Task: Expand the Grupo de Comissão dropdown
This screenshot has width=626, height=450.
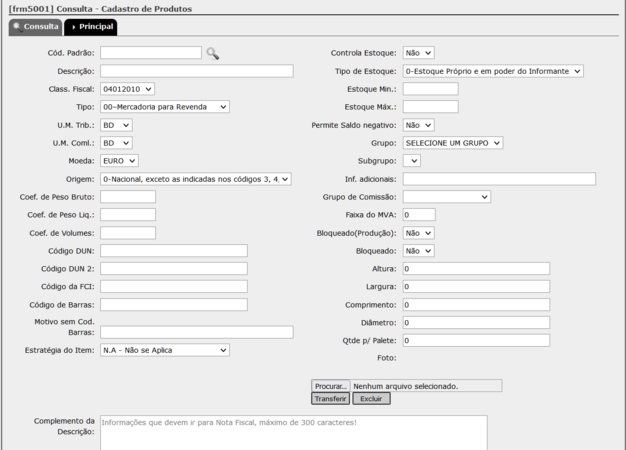Action: pyautogui.click(x=447, y=197)
